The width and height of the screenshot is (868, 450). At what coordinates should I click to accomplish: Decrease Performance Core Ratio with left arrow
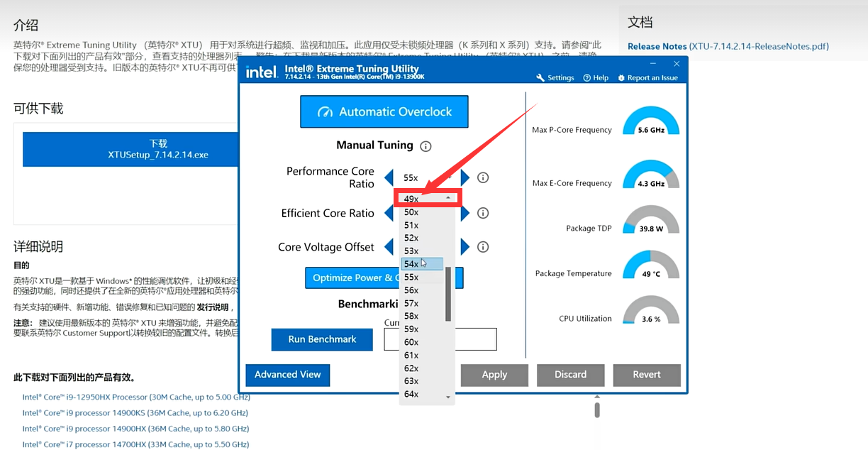coord(389,177)
